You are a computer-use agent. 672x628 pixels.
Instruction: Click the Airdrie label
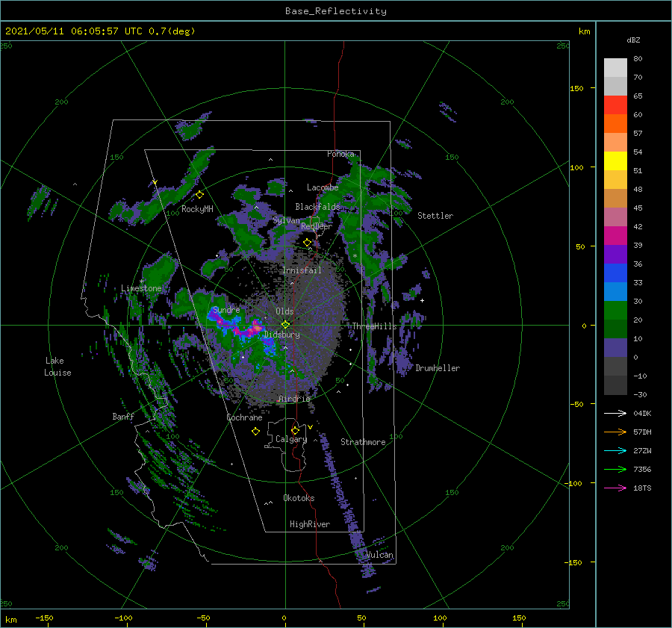tap(294, 399)
